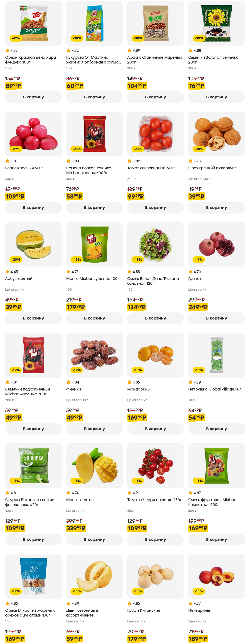Add Арахис Станичные жареный to cart
Image resolution: width=250 pixels, height=644 pixels.
tap(155, 97)
